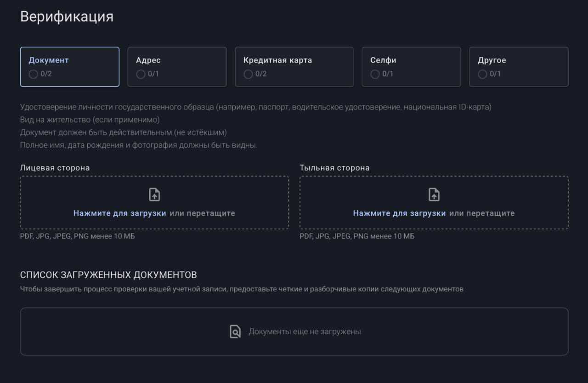Click the 0/1 counter in Селфи card

pos(388,74)
